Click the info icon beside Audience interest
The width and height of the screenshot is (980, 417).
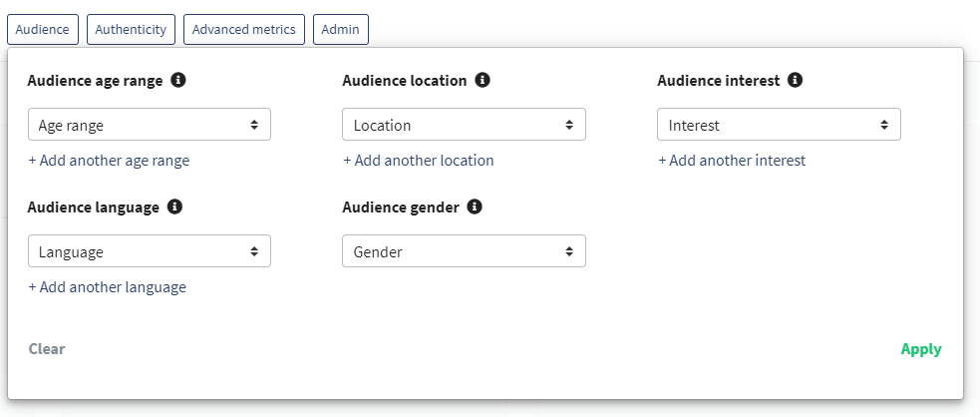tap(795, 81)
